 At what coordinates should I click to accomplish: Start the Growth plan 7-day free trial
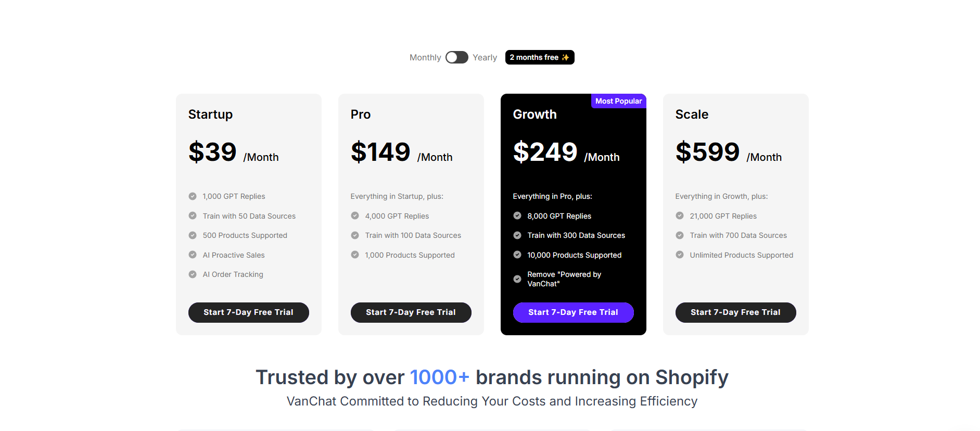(573, 312)
